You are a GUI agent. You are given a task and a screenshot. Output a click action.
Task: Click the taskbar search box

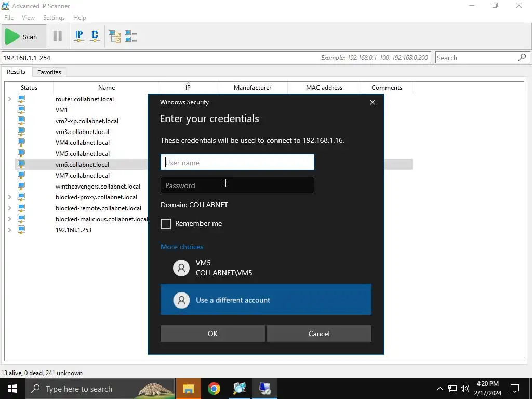click(x=100, y=389)
